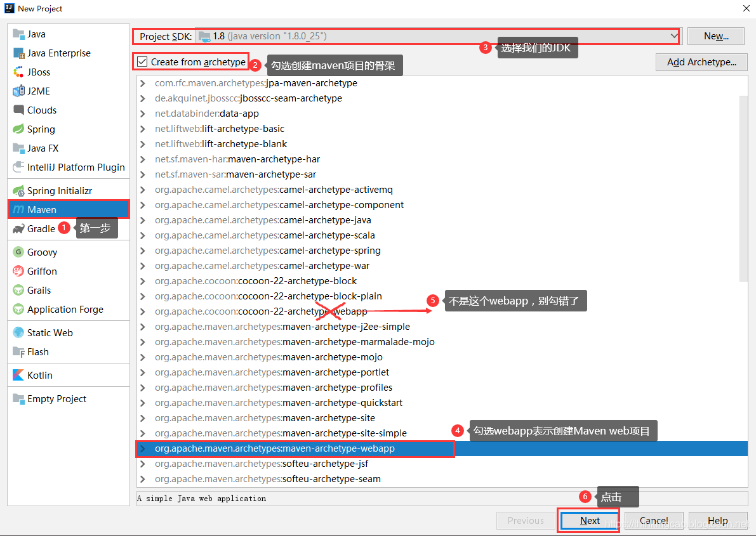Select lift-archetype-blank row
Screen dimensions: 756x536
click(442, 143)
